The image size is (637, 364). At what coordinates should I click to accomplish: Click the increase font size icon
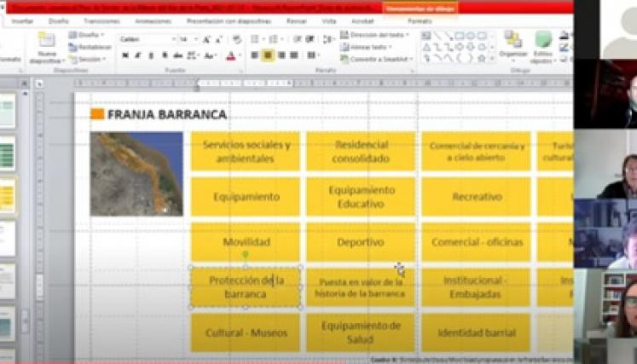[x=207, y=39]
